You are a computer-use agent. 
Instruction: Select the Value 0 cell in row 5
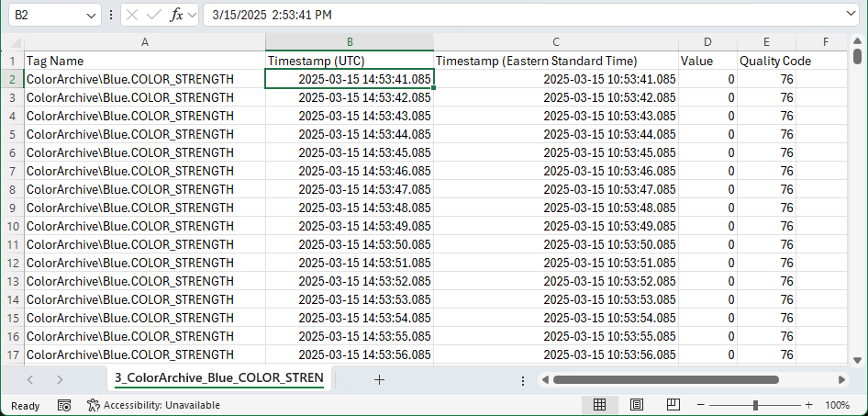click(707, 134)
